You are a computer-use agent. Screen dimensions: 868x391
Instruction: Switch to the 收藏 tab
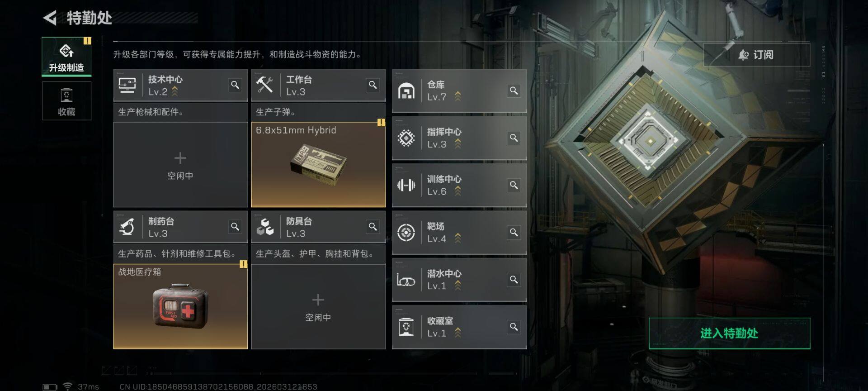pyautogui.click(x=66, y=101)
